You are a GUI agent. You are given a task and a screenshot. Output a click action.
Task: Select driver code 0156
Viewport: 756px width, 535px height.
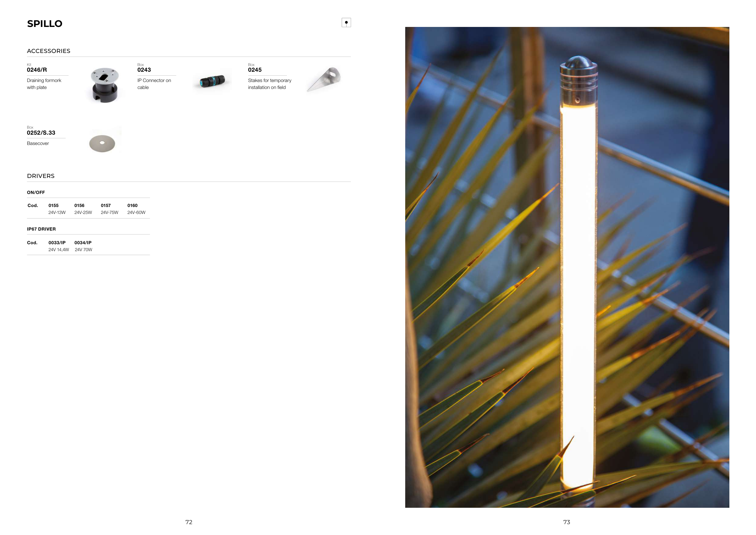pyautogui.click(x=79, y=205)
